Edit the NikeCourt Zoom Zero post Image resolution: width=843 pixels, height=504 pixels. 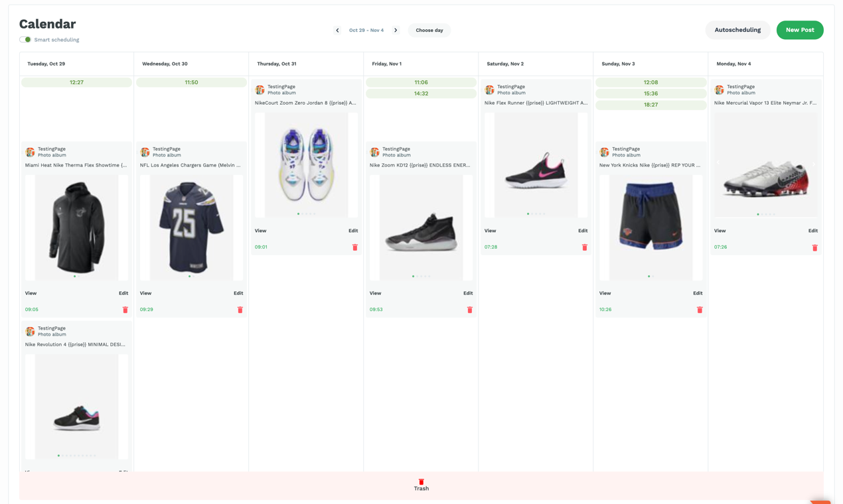pos(353,231)
